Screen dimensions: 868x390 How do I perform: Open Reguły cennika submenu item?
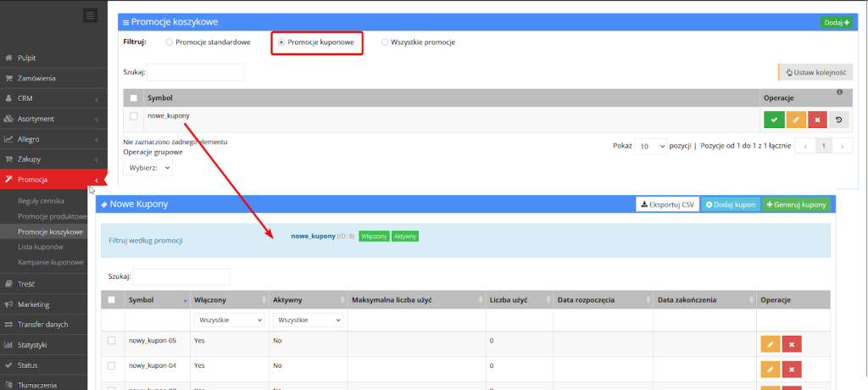(x=42, y=201)
